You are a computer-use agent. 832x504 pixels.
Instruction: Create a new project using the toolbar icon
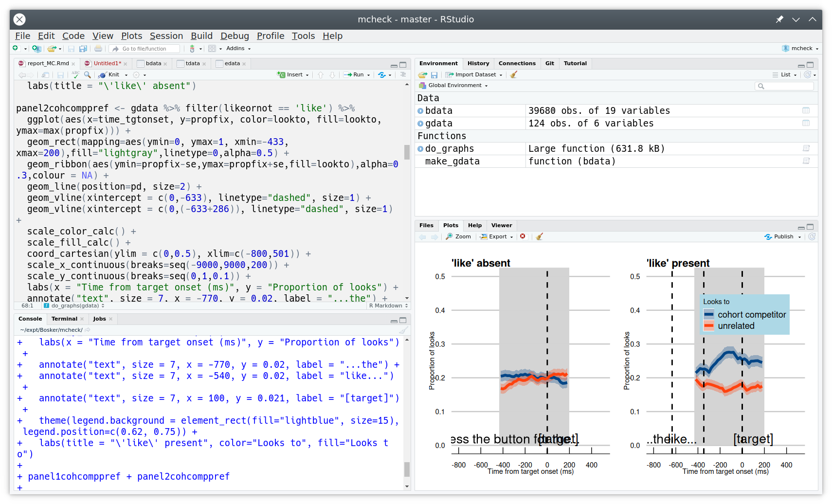[36, 48]
